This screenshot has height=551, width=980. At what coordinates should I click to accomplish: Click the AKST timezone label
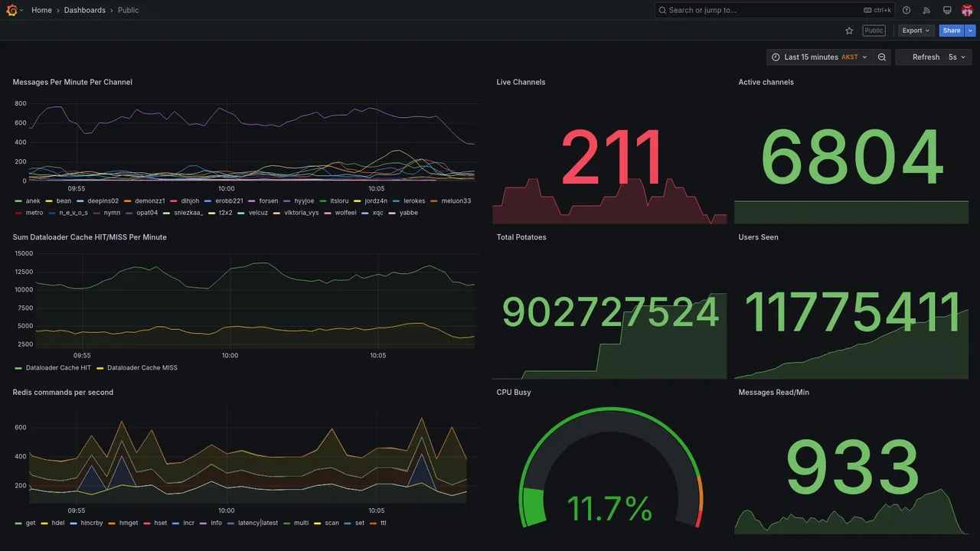850,57
